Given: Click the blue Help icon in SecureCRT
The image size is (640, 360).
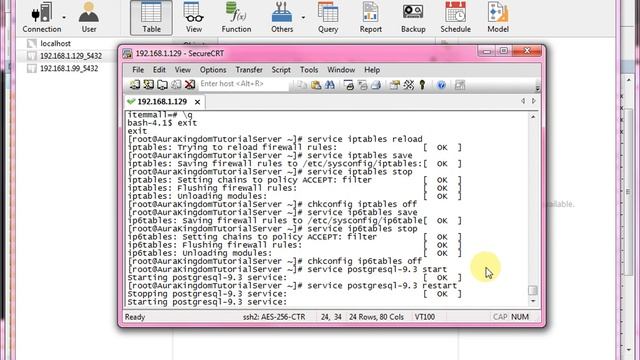Looking at the screenshot, I should (441, 85).
